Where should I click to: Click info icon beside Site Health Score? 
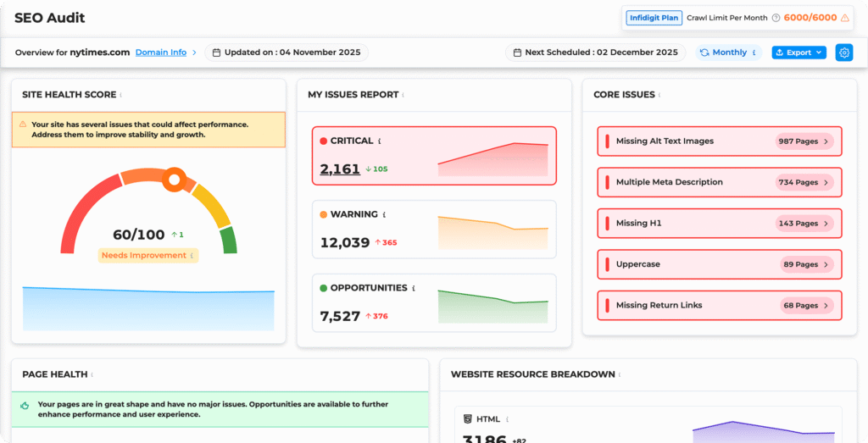120,95
